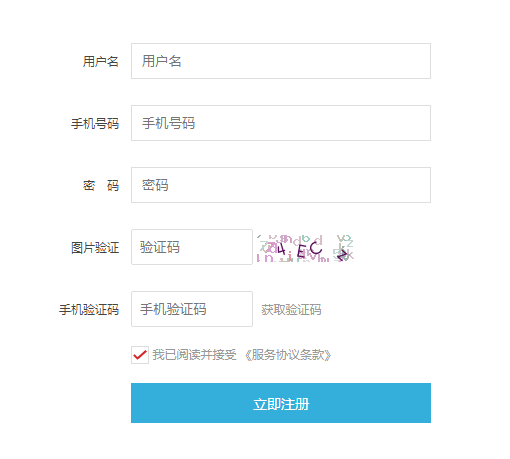Click the red tick mark icon

[x=140, y=355]
